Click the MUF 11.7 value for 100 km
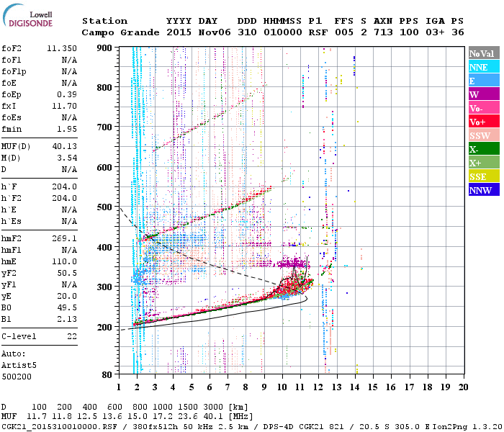The height and width of the screenshot is (432, 504). [x=37, y=417]
